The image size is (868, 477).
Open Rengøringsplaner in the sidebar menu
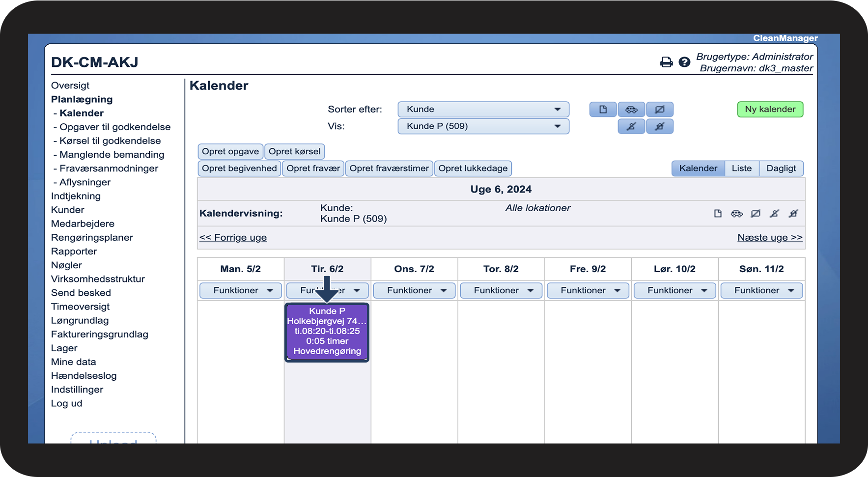(x=92, y=237)
